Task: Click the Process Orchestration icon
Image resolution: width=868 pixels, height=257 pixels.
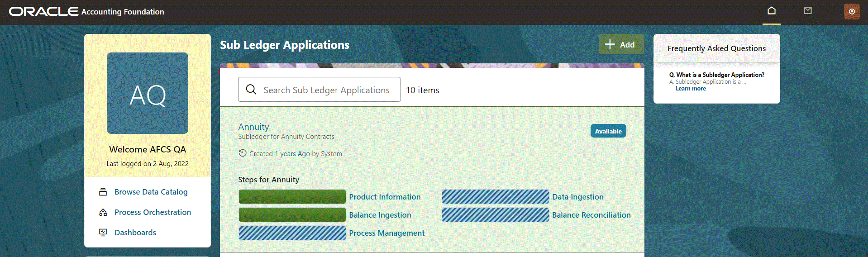Action: 103,212
